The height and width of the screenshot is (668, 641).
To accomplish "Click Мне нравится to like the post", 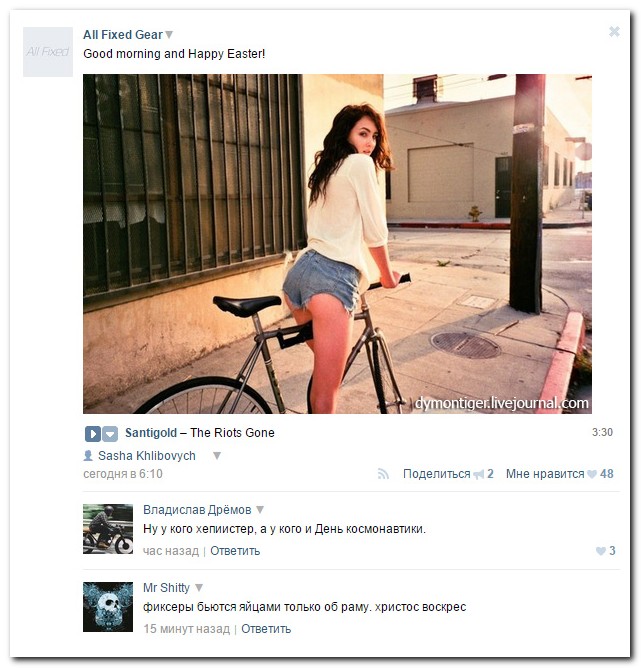I will [x=545, y=474].
